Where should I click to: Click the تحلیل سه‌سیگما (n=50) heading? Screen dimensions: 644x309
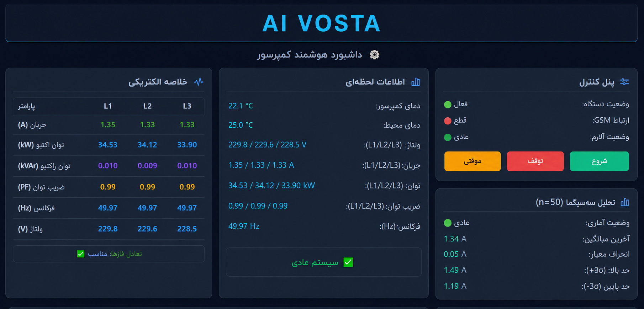coord(575,202)
